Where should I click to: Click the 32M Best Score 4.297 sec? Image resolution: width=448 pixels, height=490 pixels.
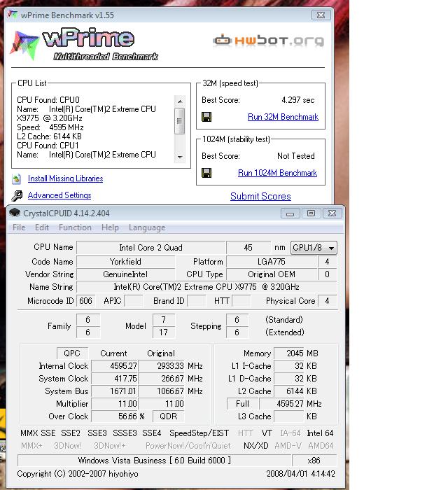coord(298,100)
